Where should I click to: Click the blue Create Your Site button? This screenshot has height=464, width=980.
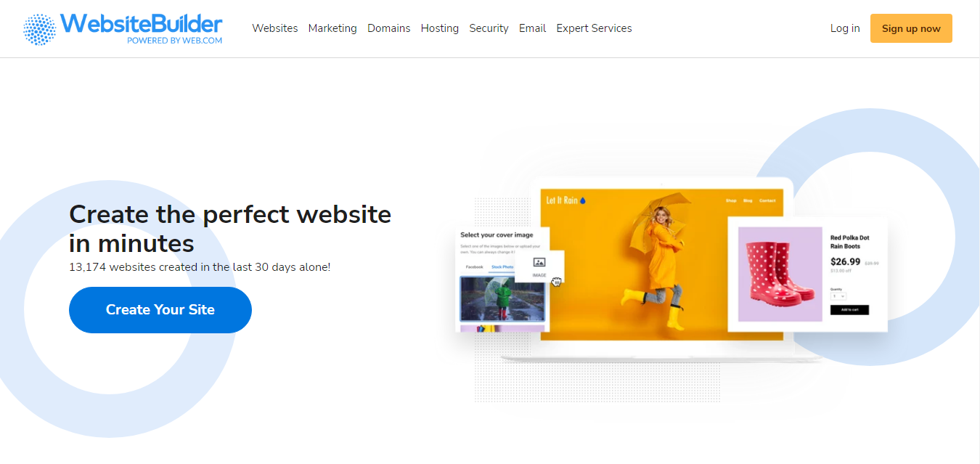(x=160, y=310)
